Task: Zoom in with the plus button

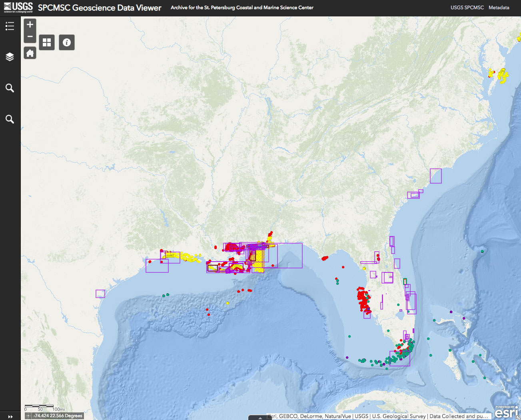Action: pyautogui.click(x=30, y=25)
